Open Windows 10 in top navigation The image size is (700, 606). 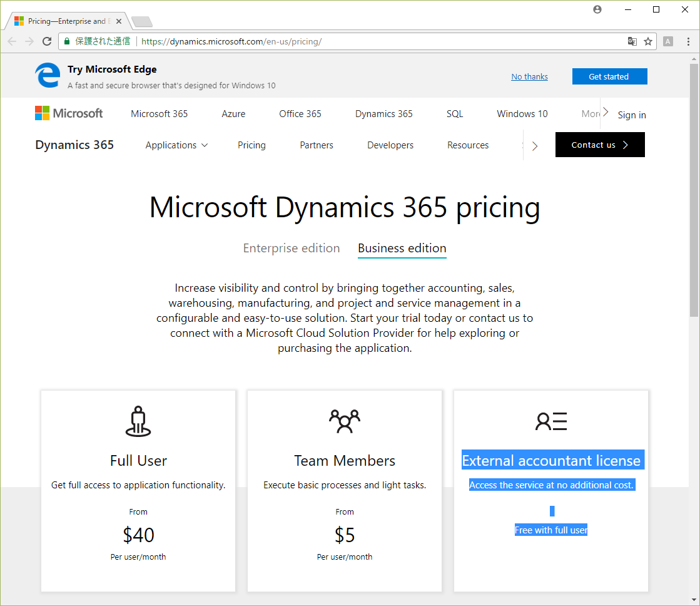coord(522,114)
